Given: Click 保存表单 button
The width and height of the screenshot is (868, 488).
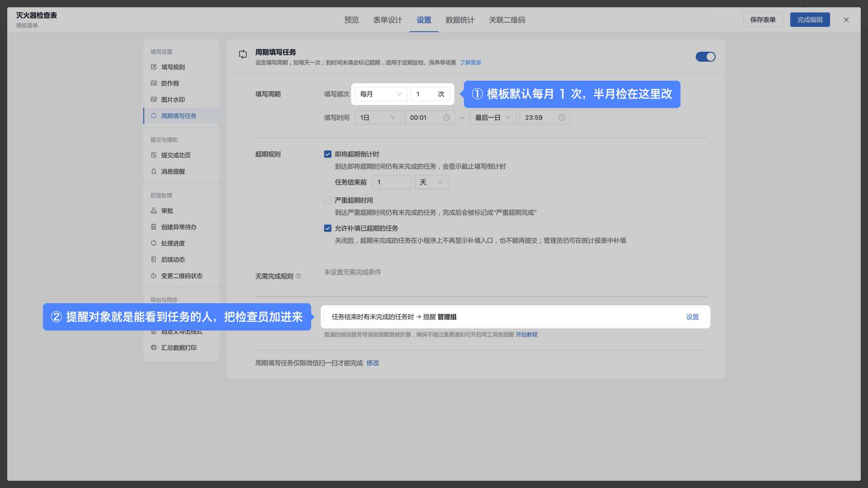Looking at the screenshot, I should [x=763, y=20].
